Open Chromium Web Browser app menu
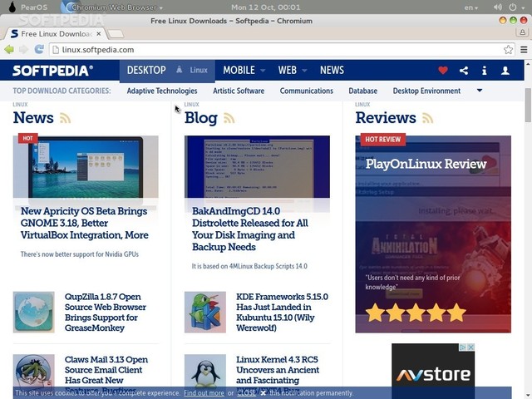 coord(114,7)
